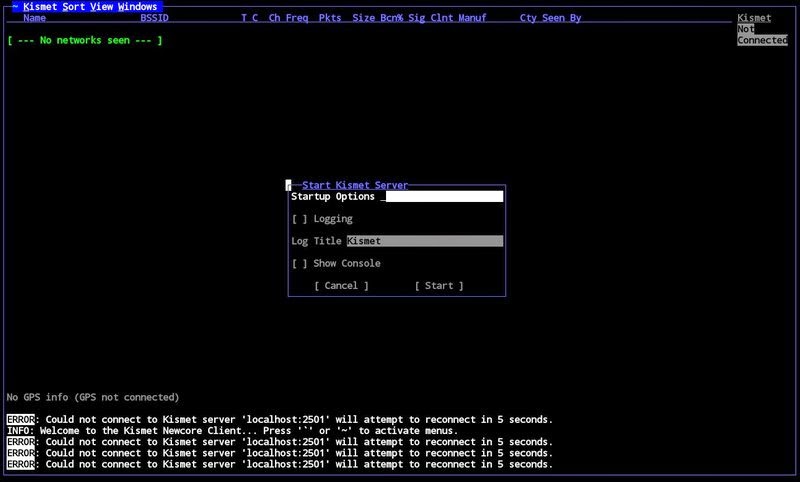This screenshot has height=482, width=800.
Task: Click the Cty column header
Action: [x=528, y=18]
